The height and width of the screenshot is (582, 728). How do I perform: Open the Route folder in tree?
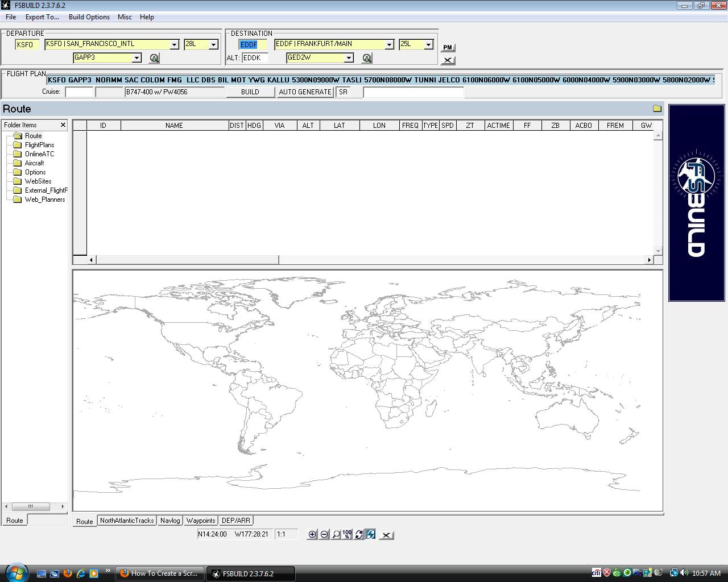pos(33,136)
